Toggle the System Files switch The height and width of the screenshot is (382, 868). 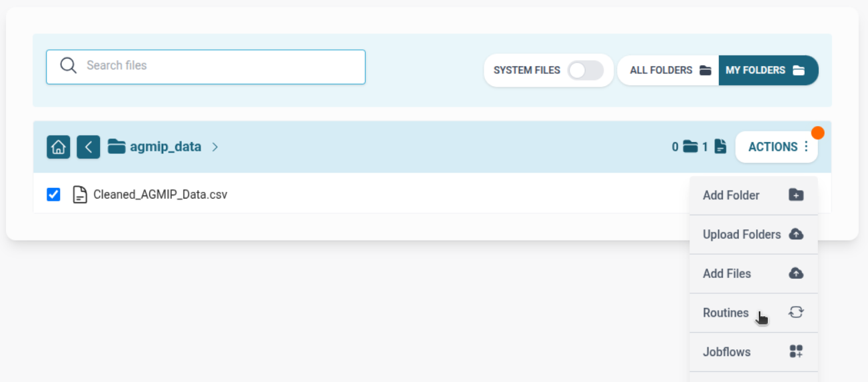[x=586, y=70]
